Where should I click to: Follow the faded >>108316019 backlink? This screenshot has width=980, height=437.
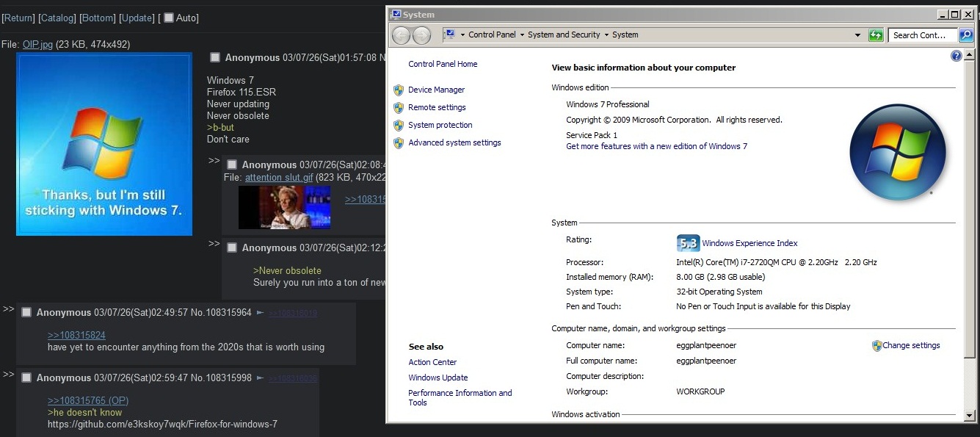tap(292, 313)
